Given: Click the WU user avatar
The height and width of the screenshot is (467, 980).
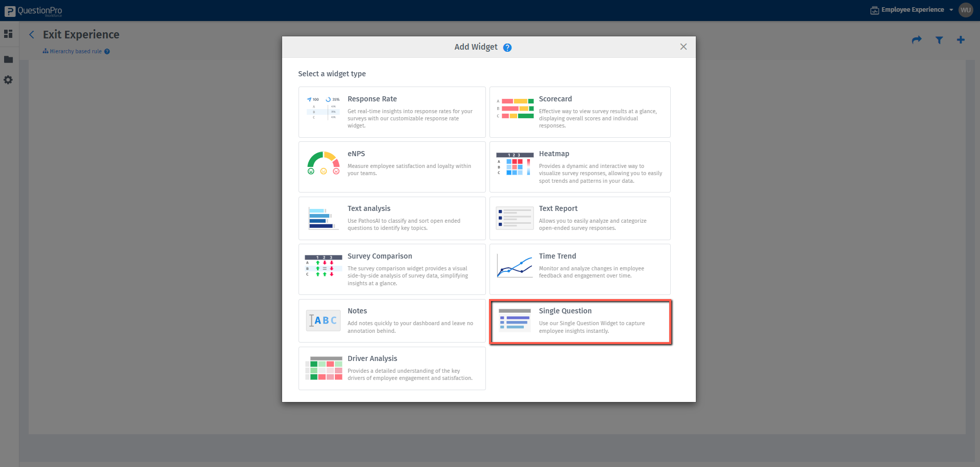Looking at the screenshot, I should pyautogui.click(x=966, y=10).
